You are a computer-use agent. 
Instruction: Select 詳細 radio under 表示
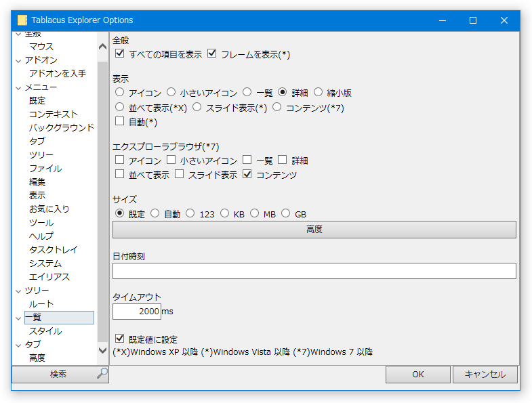click(x=283, y=92)
